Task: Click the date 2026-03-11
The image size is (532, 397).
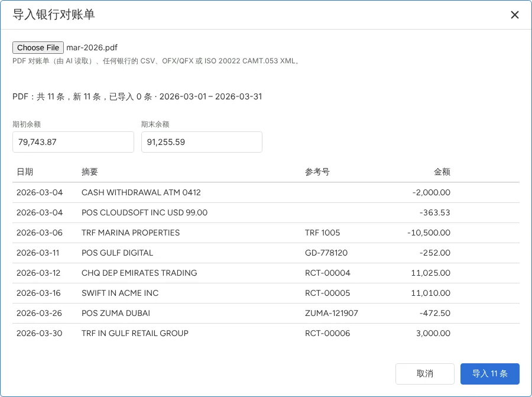Action: coord(38,253)
